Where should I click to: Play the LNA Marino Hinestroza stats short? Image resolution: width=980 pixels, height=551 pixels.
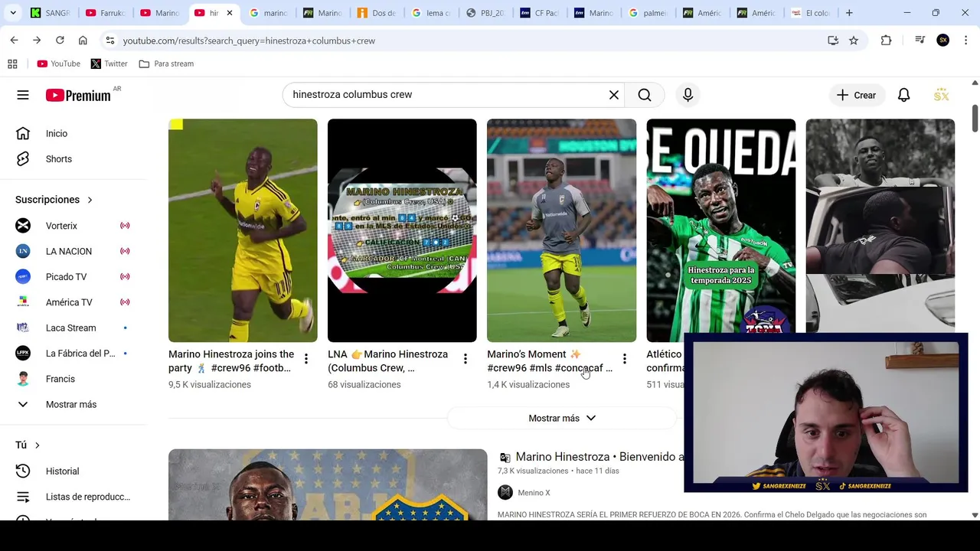[x=402, y=230]
